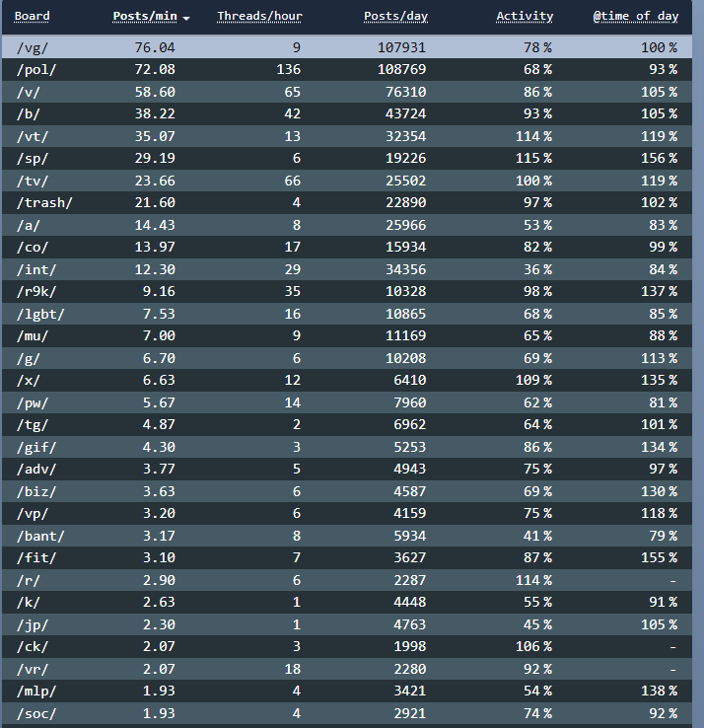The width and height of the screenshot is (704, 728).
Task: Click the 155 % time of day value
Action: [x=659, y=557]
